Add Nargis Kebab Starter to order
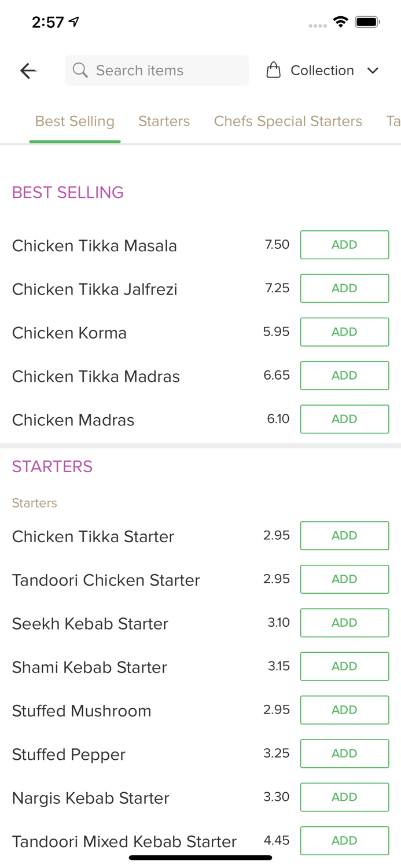Screen dimensions: 401x868 tap(344, 797)
